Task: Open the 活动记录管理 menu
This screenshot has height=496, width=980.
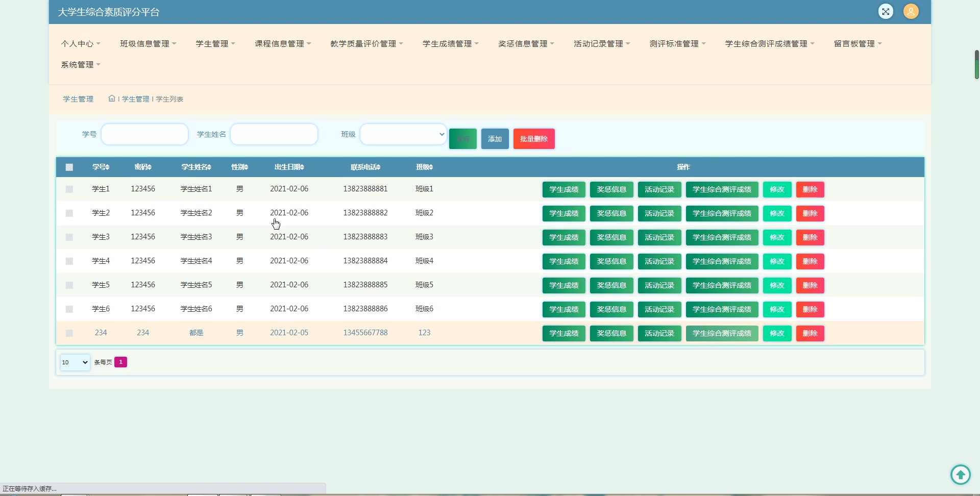Action: pyautogui.click(x=602, y=44)
